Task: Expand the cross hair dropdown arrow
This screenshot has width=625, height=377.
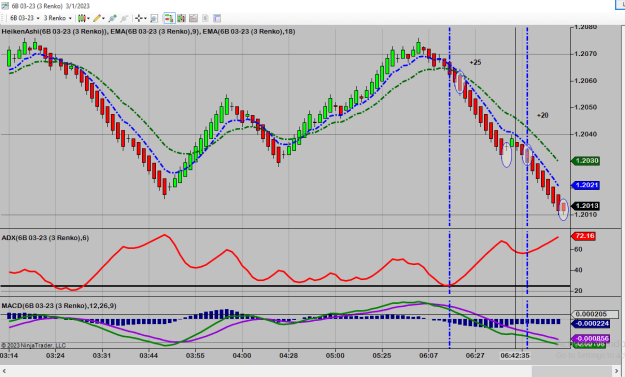Action: coord(145,18)
